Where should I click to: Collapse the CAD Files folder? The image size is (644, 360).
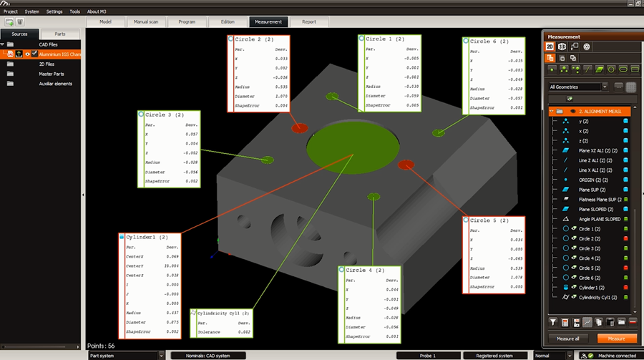point(4,44)
